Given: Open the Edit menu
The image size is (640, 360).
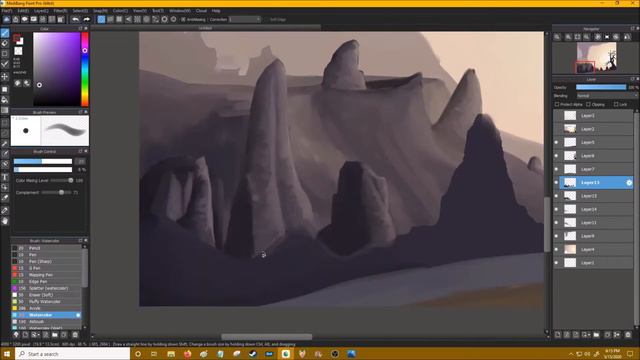Looking at the screenshot, I should coord(23,11).
